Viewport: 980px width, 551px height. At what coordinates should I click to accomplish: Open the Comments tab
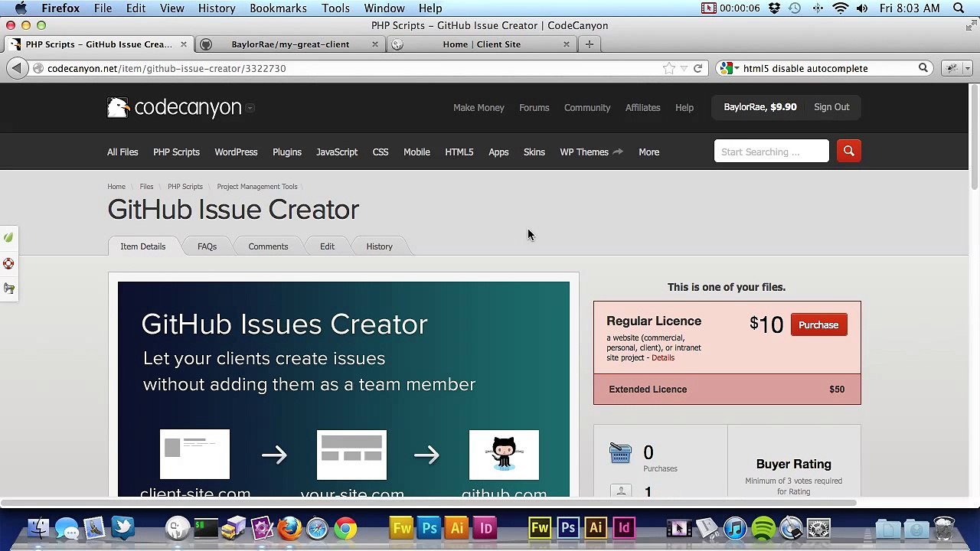pyautogui.click(x=268, y=246)
